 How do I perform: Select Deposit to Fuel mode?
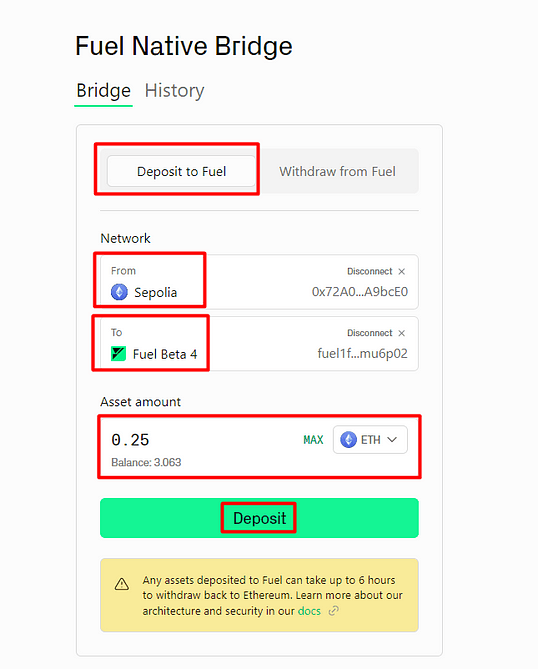[181, 171]
